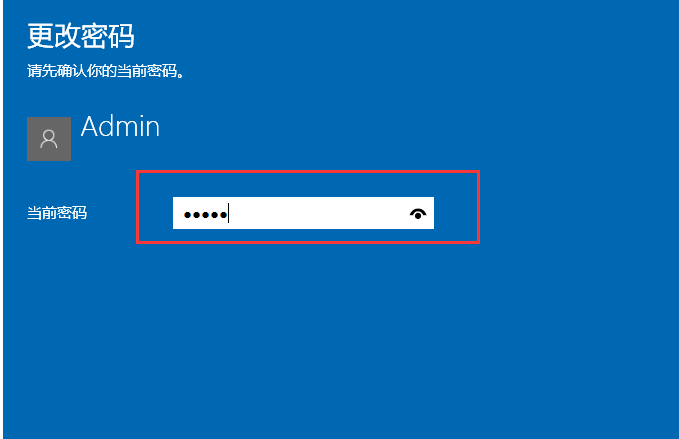Screen dimensions: 679x439
Task: Reveal the typed password with eye icon
Action: 418,213
